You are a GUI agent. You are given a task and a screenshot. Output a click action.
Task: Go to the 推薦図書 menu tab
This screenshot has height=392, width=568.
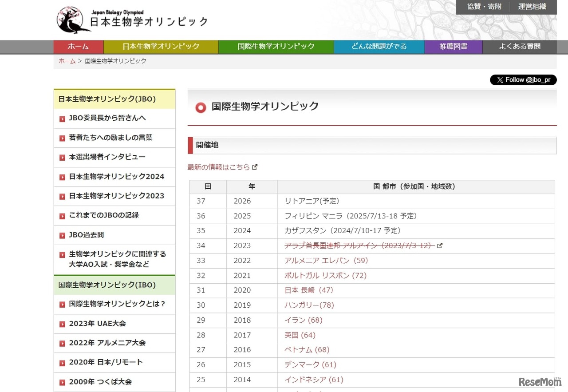[x=453, y=47]
